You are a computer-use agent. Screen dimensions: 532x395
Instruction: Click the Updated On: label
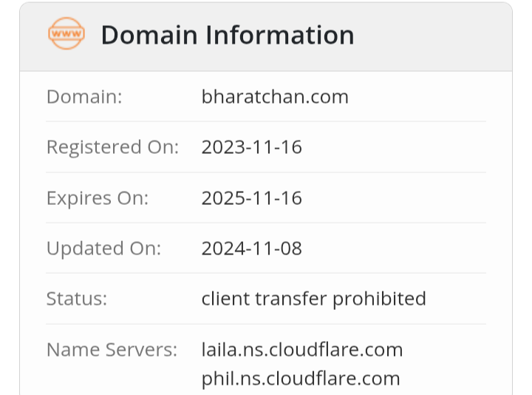[x=103, y=249]
